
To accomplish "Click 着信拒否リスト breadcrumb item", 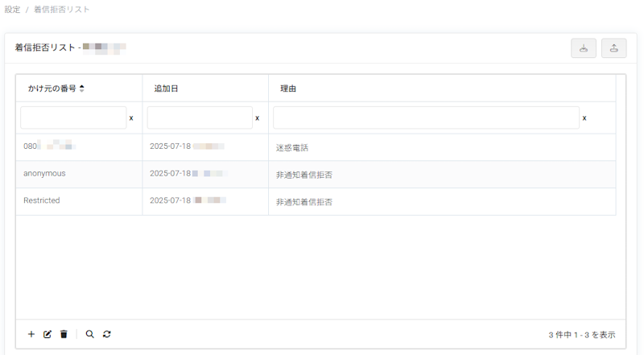I will pos(62,10).
